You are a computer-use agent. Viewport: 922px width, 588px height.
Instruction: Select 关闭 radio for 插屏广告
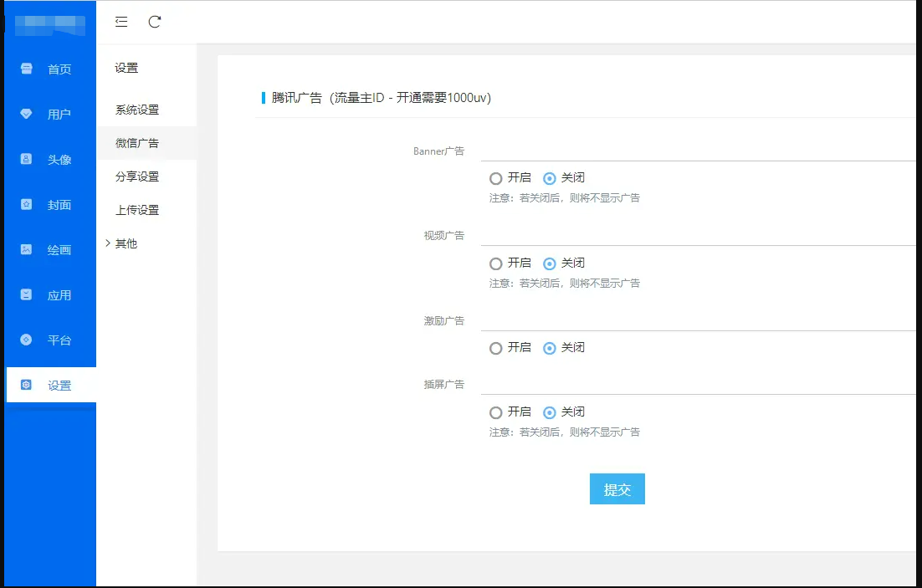click(x=549, y=412)
